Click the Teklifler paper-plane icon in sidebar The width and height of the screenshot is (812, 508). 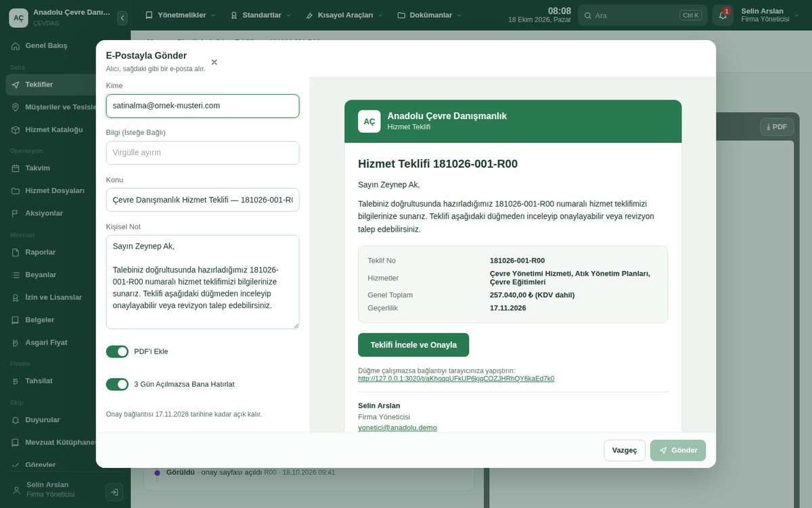(16, 85)
